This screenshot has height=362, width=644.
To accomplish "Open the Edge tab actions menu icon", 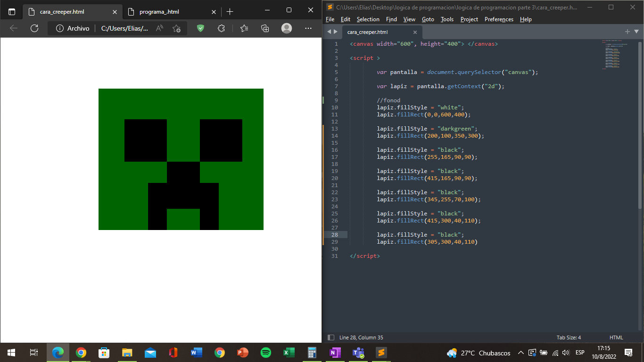I will (12, 12).
